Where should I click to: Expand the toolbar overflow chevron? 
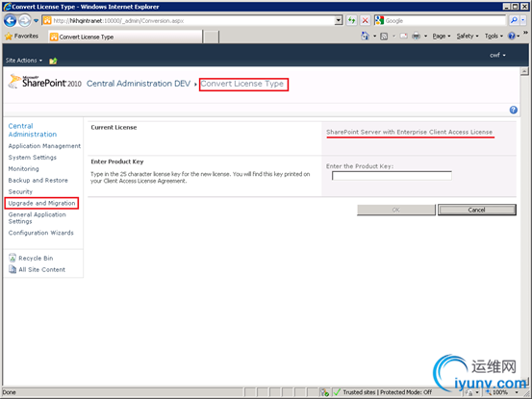[525, 33]
